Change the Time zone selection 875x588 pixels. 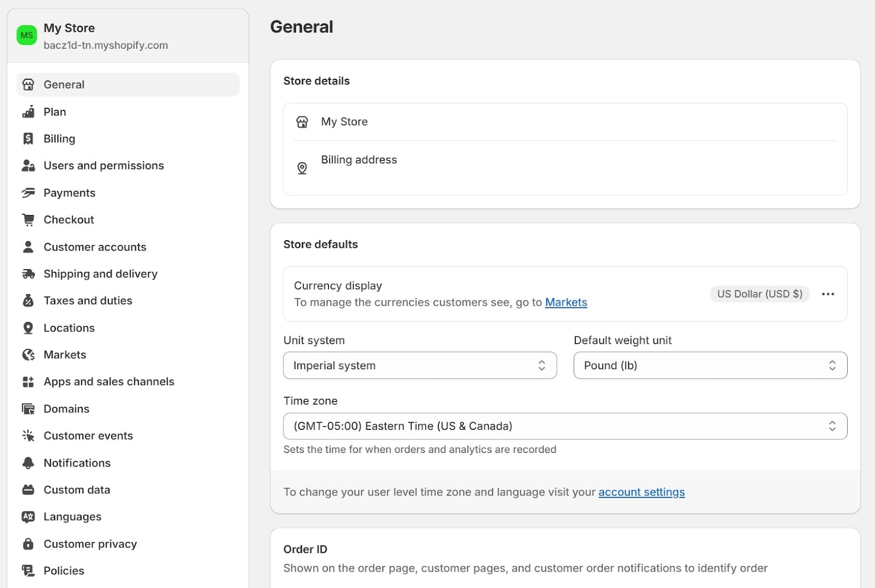565,426
